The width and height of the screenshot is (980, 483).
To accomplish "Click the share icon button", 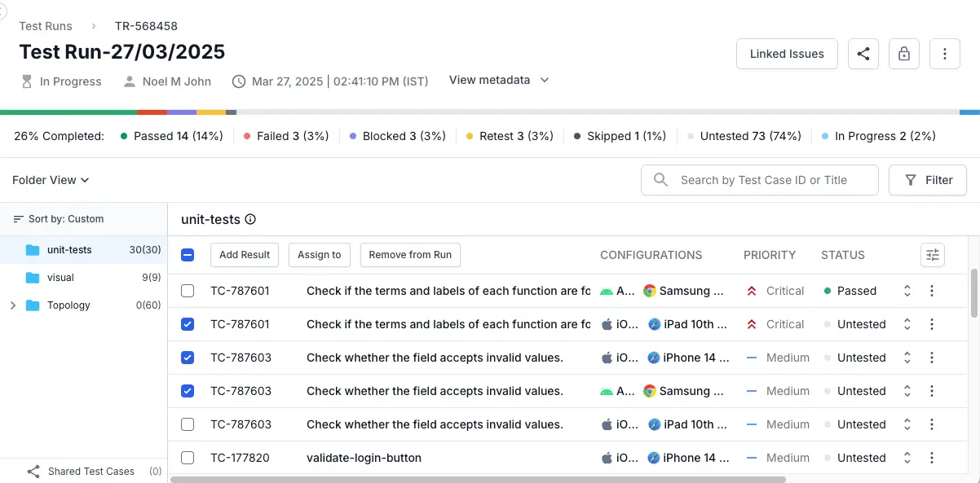I will tap(863, 55).
